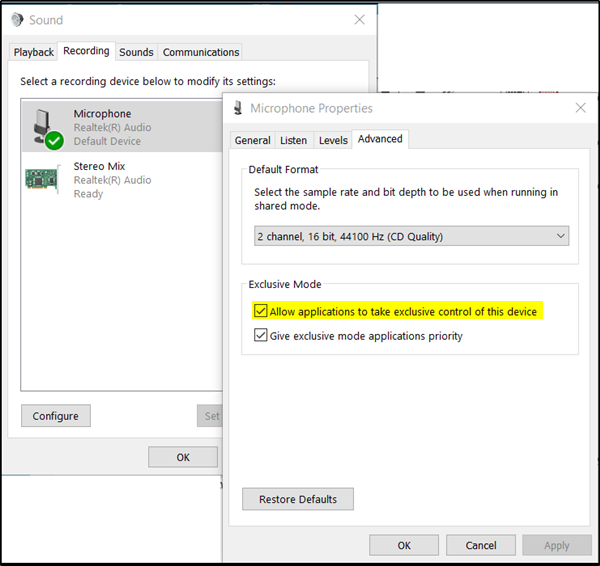This screenshot has height=566, width=600.
Task: Click the Sound window speaker title icon
Action: 17,20
